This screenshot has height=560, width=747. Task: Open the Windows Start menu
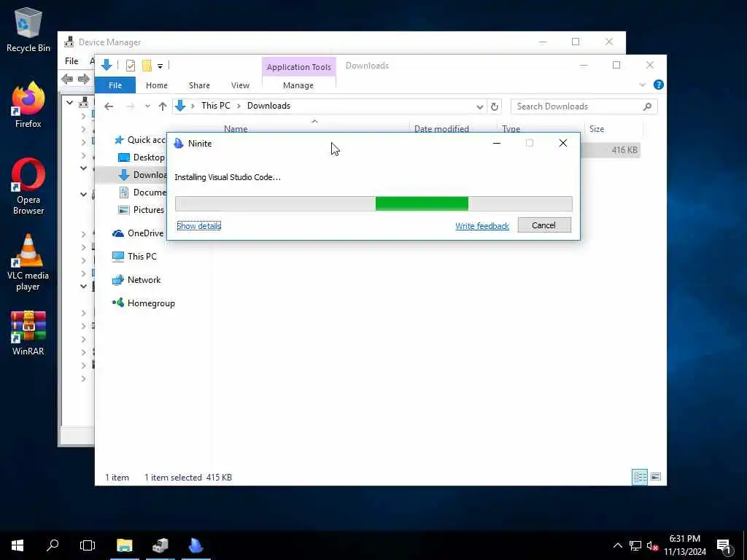[18, 545]
